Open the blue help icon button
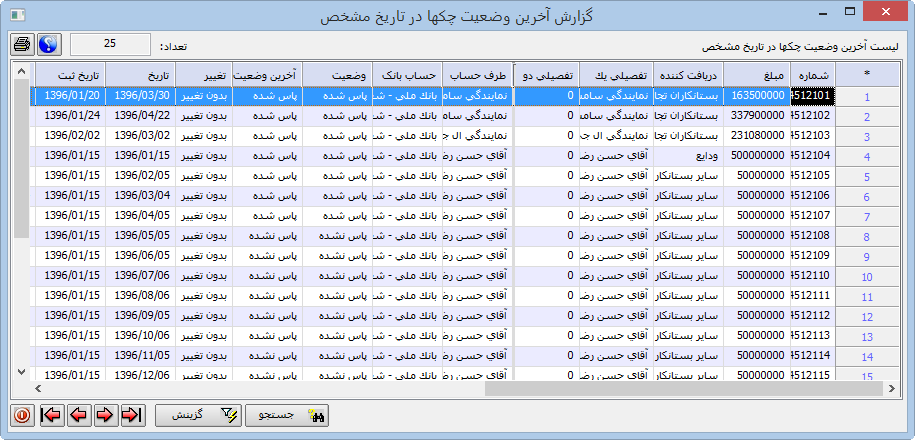915x440 pixels. 50,44
